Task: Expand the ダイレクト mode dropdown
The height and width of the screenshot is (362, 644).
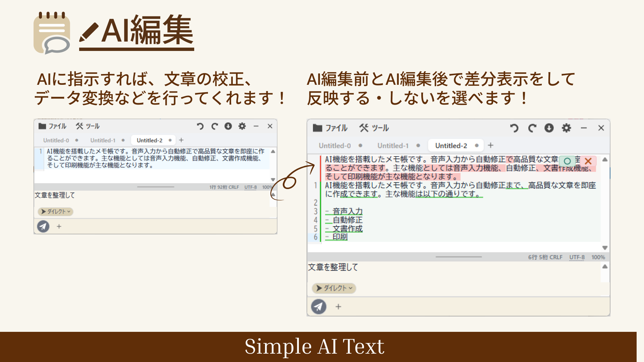Action: pos(333,288)
